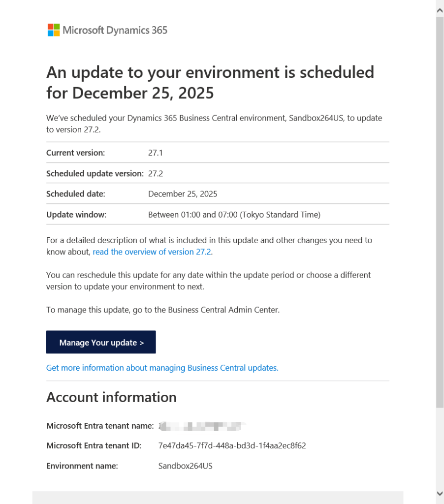Click the "Current version:" label
Image resolution: width=444 pixels, height=504 pixels.
[x=75, y=153]
